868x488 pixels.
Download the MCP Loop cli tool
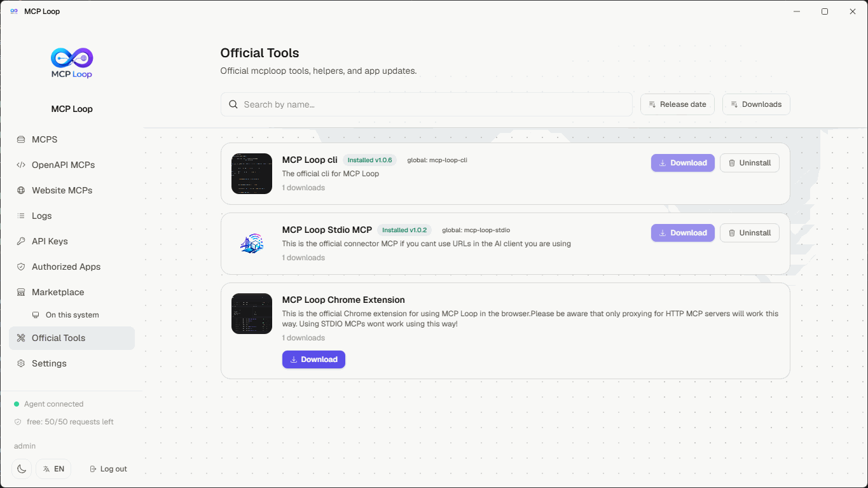683,163
